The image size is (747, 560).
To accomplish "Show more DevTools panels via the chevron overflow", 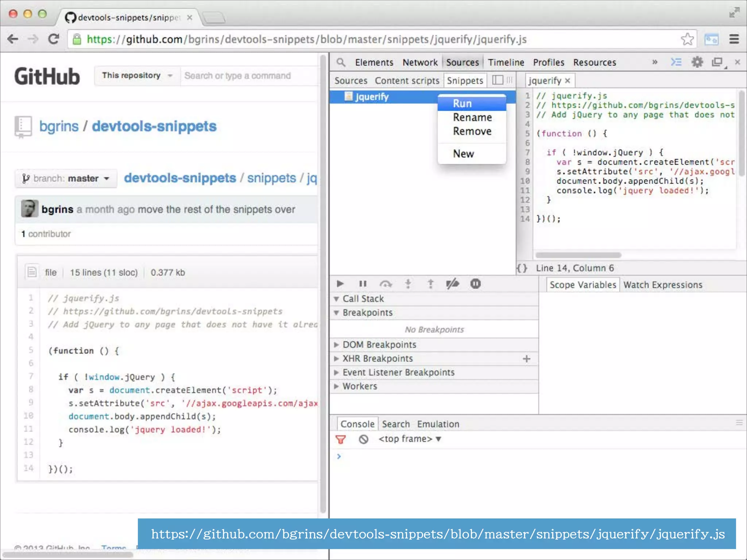I will coord(655,62).
